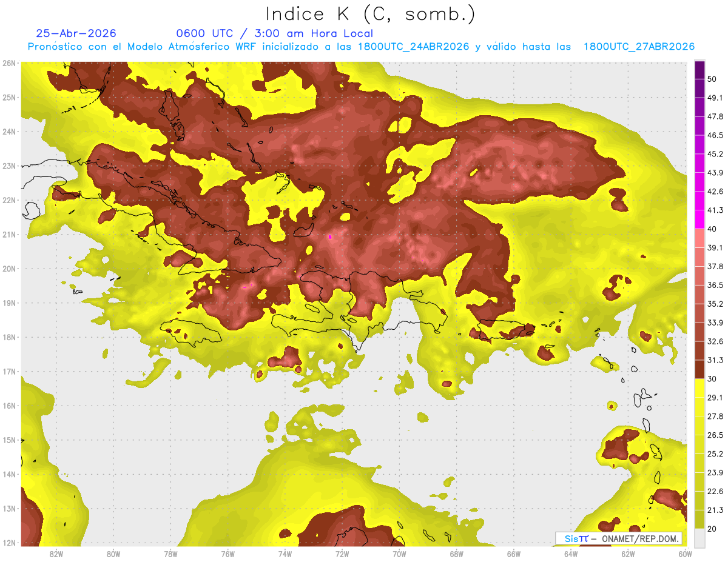This screenshot has width=728, height=562.
Task: Click the 12N latitude axis label
Action: pyautogui.click(x=9, y=543)
